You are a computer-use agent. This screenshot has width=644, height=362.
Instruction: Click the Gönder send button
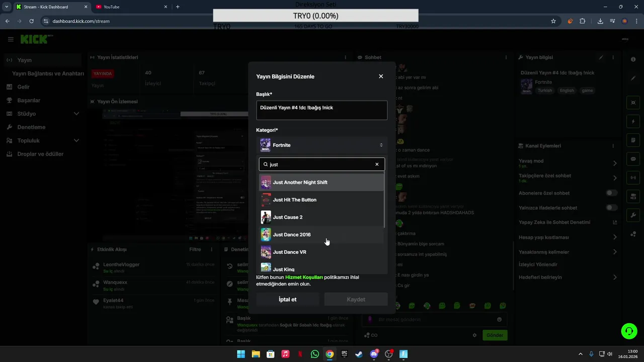[495, 335]
